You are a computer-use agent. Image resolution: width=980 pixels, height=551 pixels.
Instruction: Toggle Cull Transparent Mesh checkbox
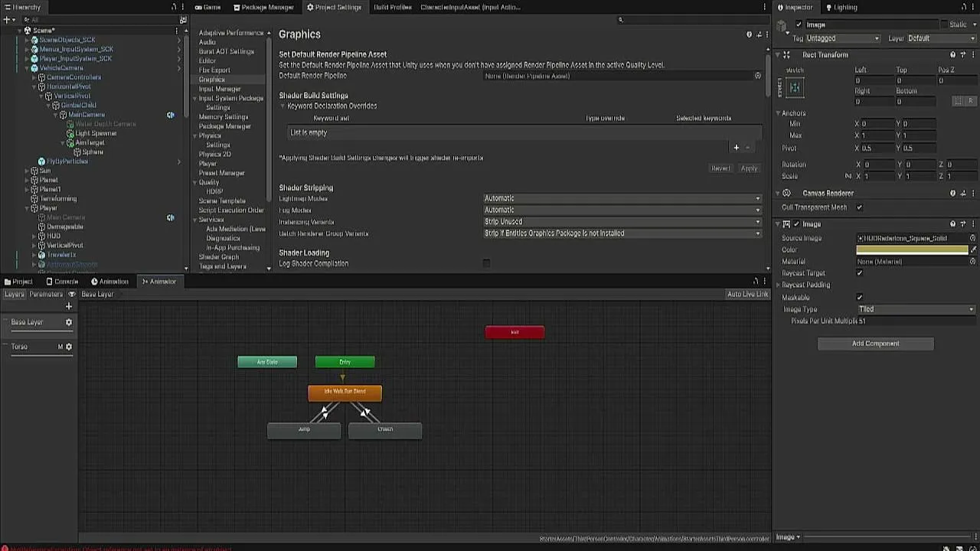[859, 207]
